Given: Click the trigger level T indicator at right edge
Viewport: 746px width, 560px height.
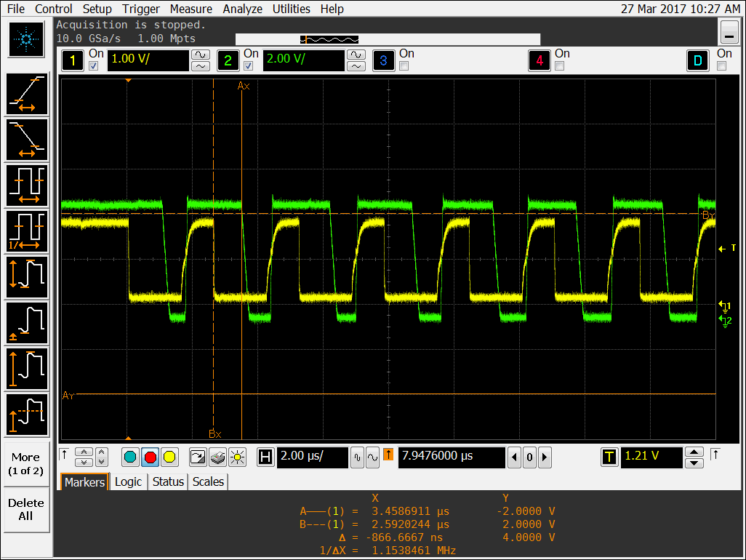Looking at the screenshot, I should pyautogui.click(x=727, y=248).
